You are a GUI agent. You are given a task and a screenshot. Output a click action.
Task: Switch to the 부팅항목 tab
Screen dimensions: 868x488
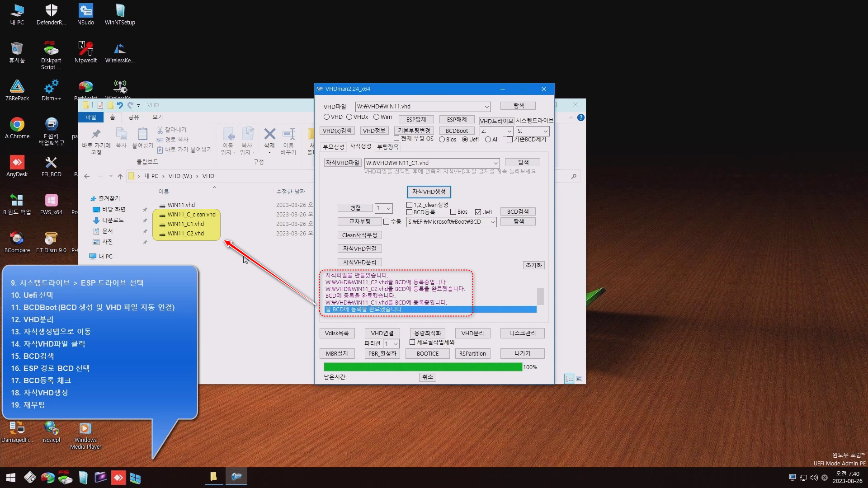(387, 147)
